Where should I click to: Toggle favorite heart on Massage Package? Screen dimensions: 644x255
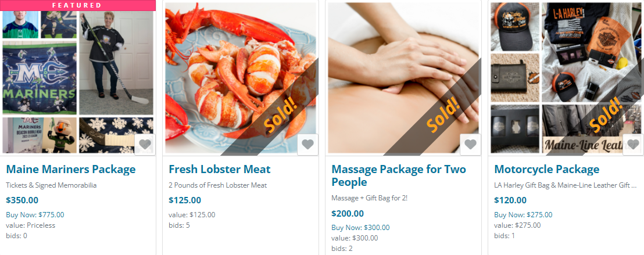pos(470,145)
